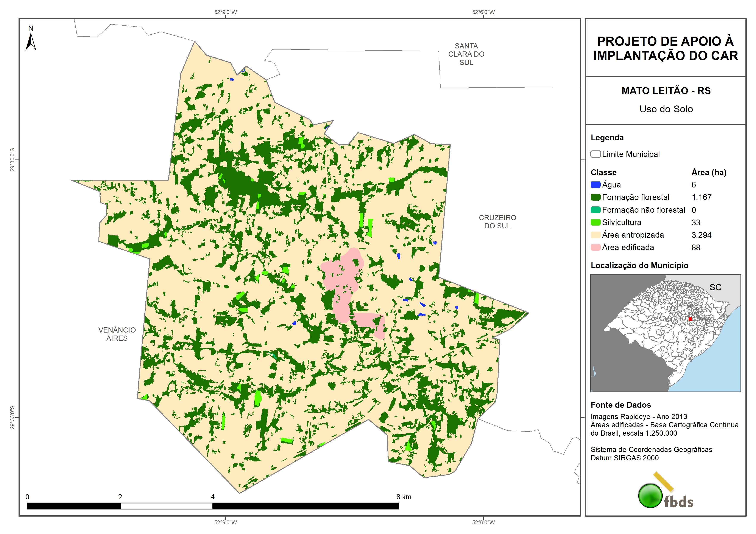
Task: Click the Formação não florestal legend swatch
Action: pyautogui.click(x=595, y=210)
